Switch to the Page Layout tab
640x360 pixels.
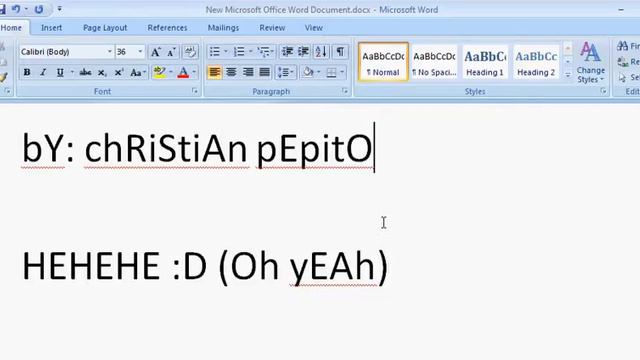(105, 28)
